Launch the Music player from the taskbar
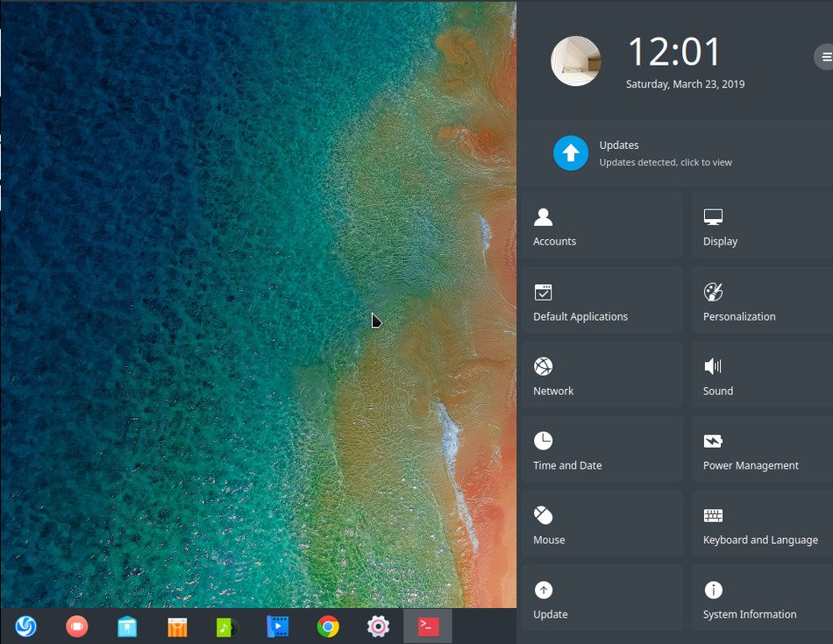This screenshot has height=644, width=833. [227, 626]
